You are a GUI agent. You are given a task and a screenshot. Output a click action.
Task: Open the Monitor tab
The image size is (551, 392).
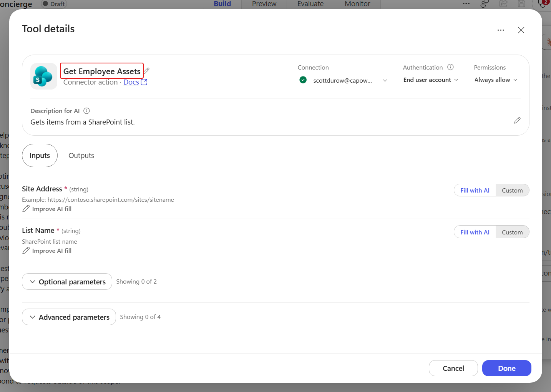[357, 4]
